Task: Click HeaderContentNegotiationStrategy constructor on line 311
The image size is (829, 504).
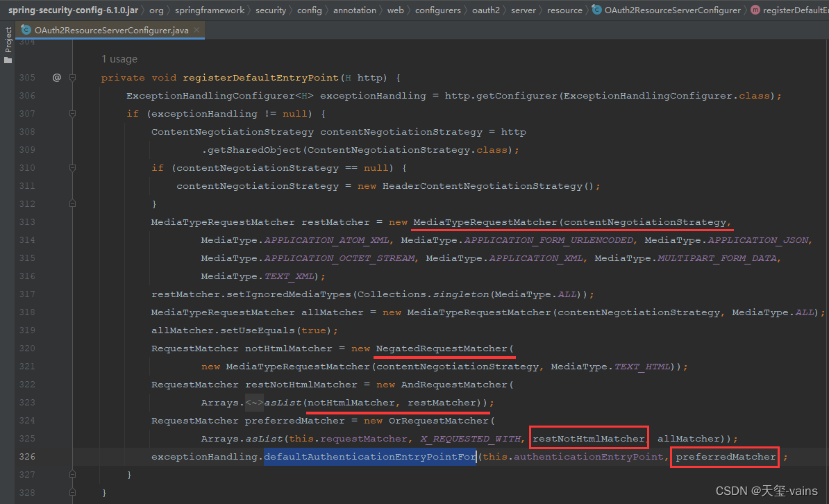Action: 482,186
